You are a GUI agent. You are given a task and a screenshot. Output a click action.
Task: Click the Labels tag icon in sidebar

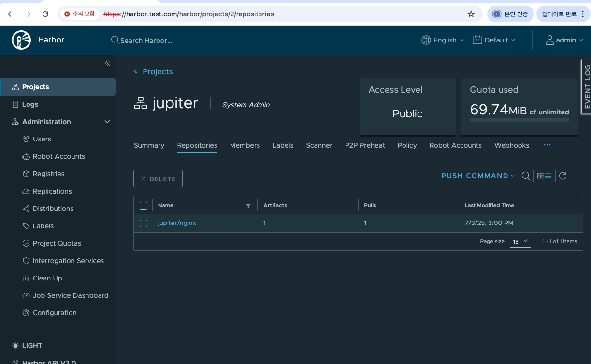[26, 226]
